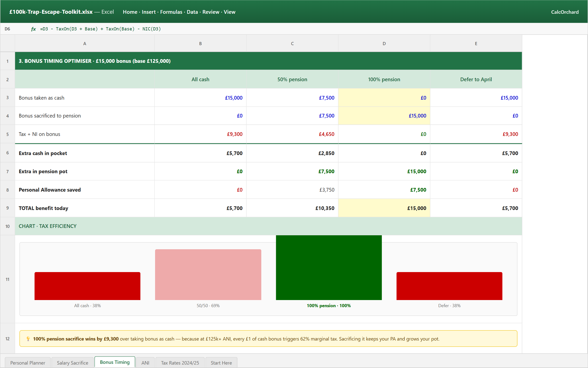Click the 'All cash · 38%' chart label
The image size is (588, 368).
[87, 306]
